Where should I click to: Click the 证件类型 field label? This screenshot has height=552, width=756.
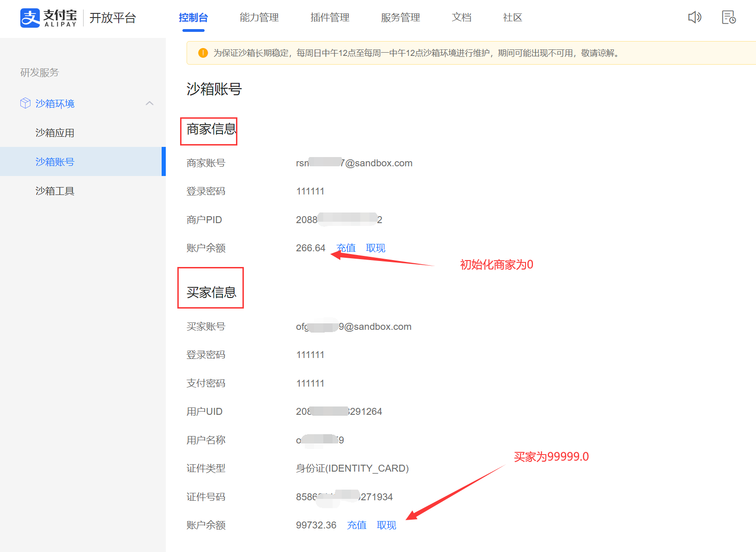click(x=206, y=468)
